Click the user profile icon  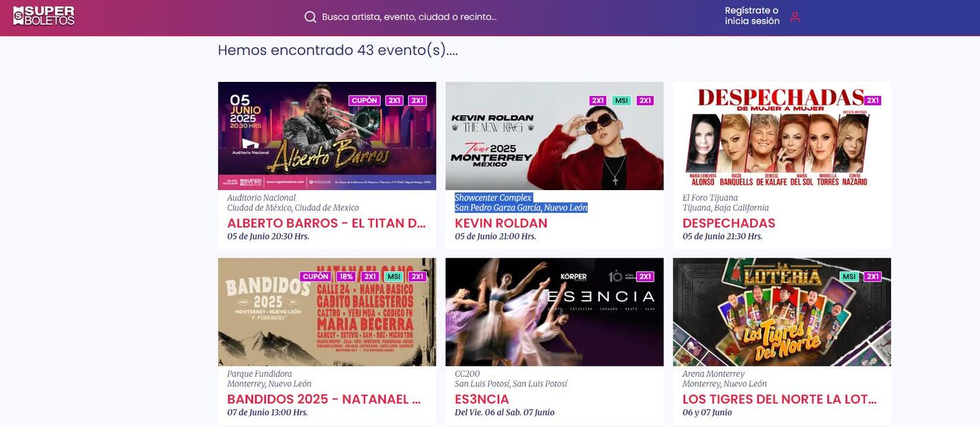[x=795, y=17]
